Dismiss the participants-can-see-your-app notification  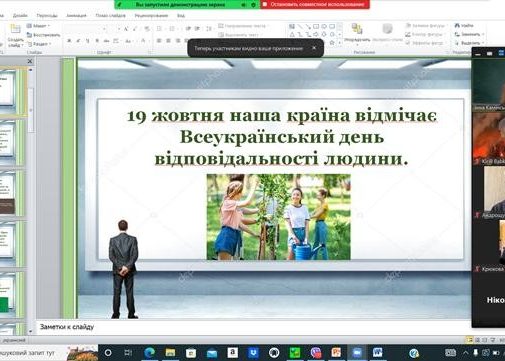[314, 48]
